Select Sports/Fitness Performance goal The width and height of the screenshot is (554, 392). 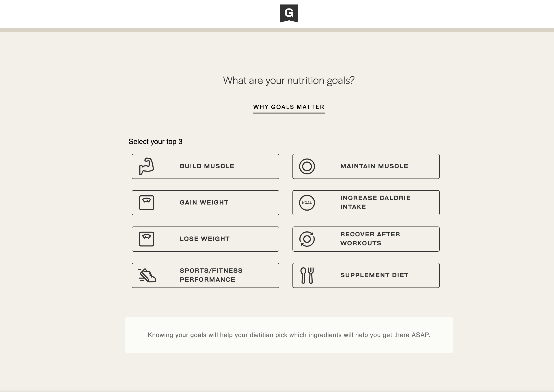211,275
